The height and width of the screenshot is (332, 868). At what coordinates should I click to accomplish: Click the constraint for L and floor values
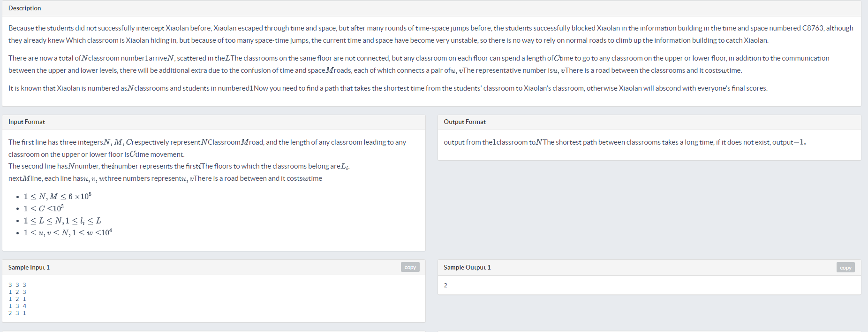point(62,220)
